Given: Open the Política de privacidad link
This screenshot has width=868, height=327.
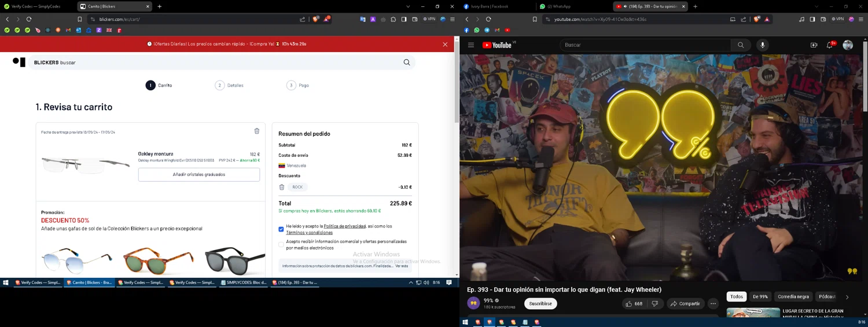Looking at the screenshot, I should (345, 226).
